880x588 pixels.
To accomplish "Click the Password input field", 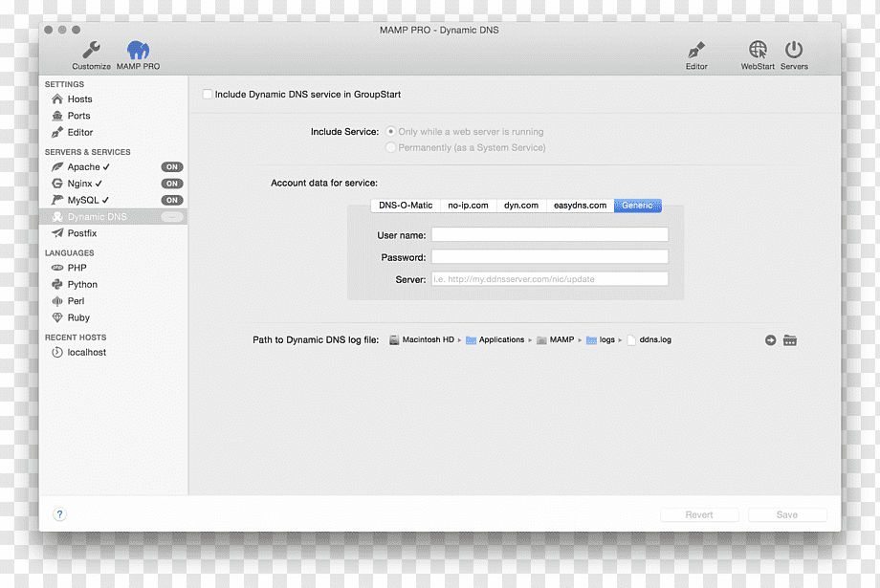I will [549, 257].
